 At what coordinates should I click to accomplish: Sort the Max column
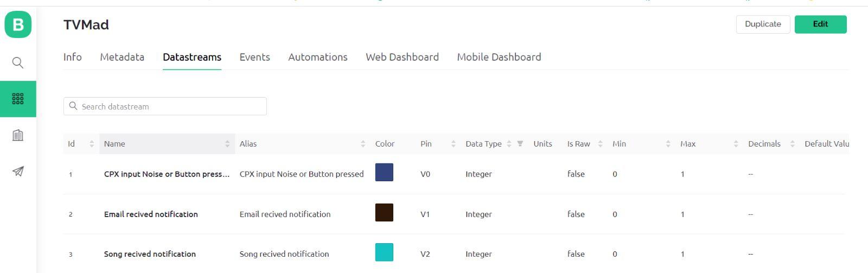(x=736, y=144)
